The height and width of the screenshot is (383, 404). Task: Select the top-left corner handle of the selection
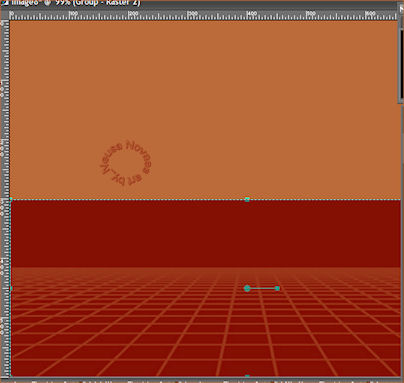coord(11,199)
